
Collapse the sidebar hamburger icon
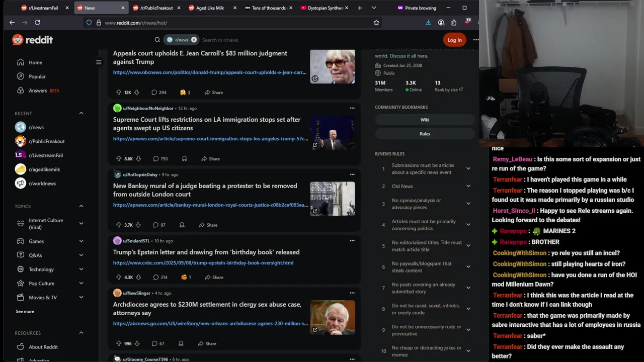99,62
